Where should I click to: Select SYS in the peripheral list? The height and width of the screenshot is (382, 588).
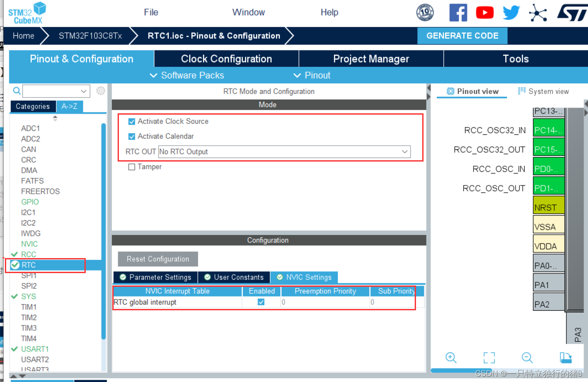[29, 297]
